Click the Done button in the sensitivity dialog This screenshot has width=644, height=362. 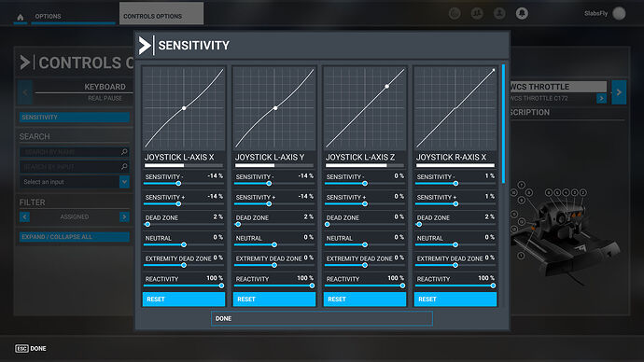tap(322, 318)
